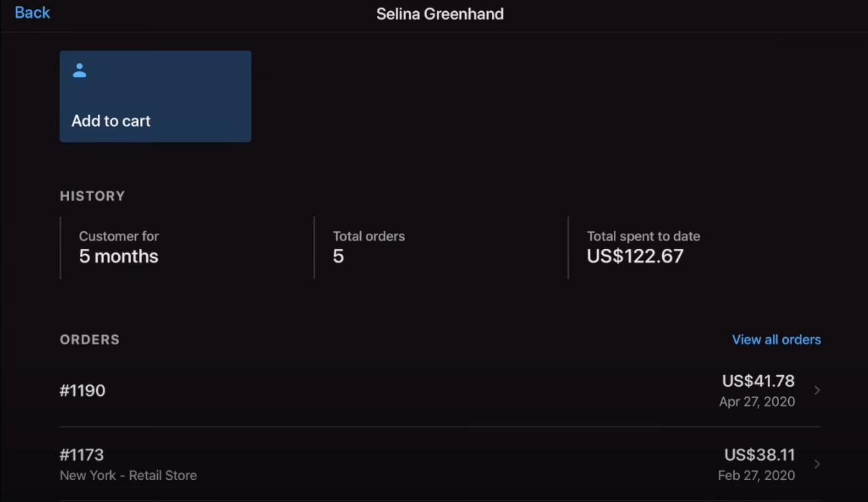Click the customer person icon on the tile
The image size is (868, 502).
pyautogui.click(x=80, y=70)
